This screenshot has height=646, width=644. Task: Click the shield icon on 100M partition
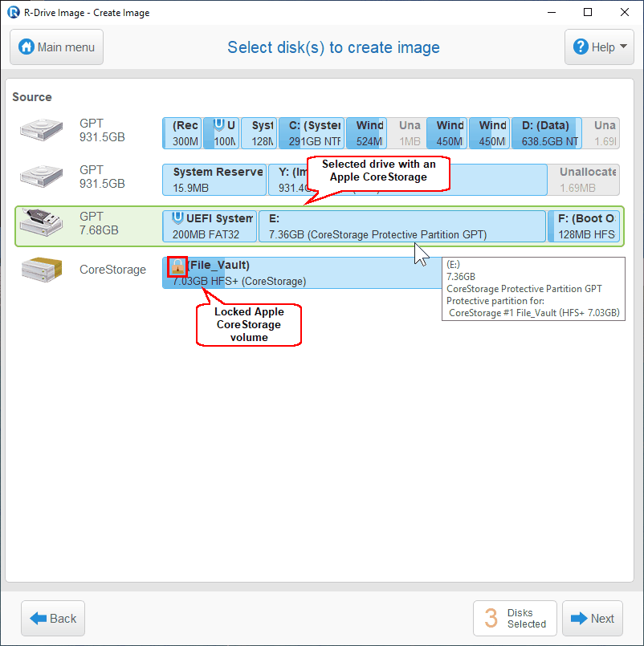tap(219, 124)
